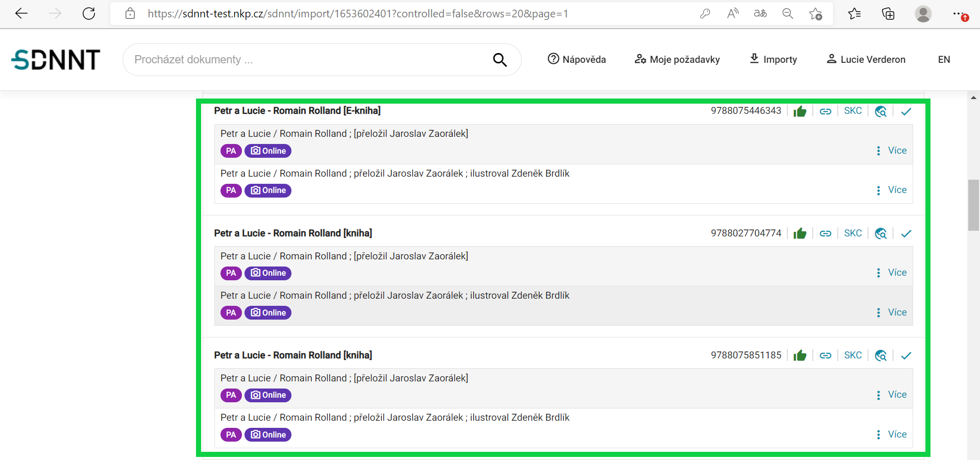Click browser back arrow

(21, 14)
